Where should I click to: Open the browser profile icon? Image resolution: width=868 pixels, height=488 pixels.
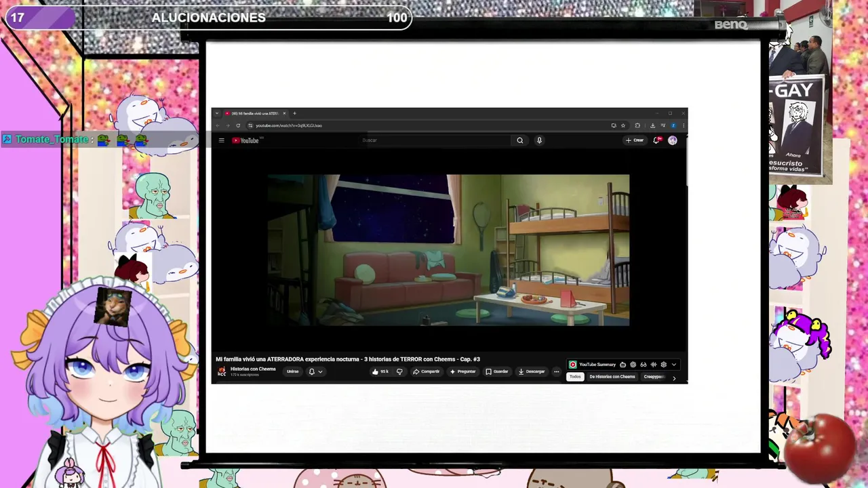673,125
